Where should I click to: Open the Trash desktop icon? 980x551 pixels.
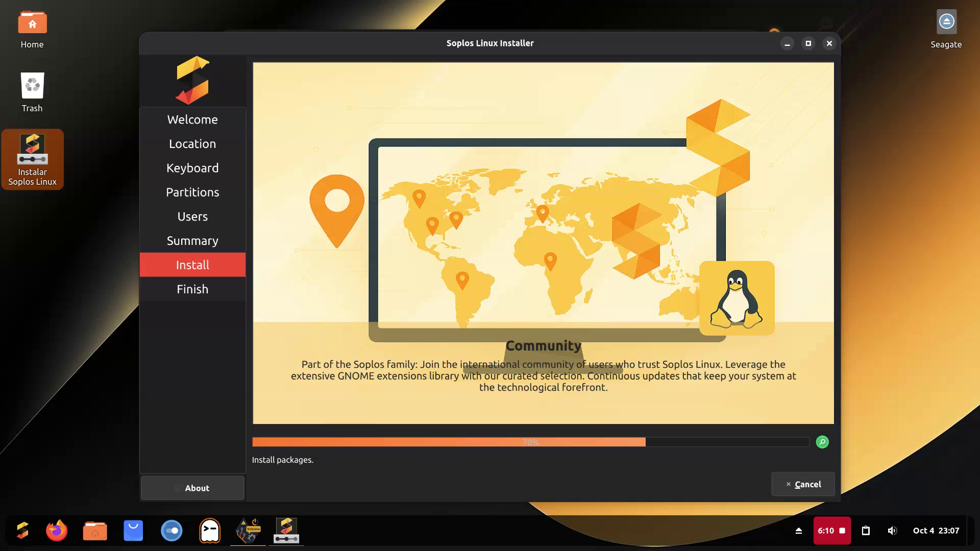click(x=32, y=92)
